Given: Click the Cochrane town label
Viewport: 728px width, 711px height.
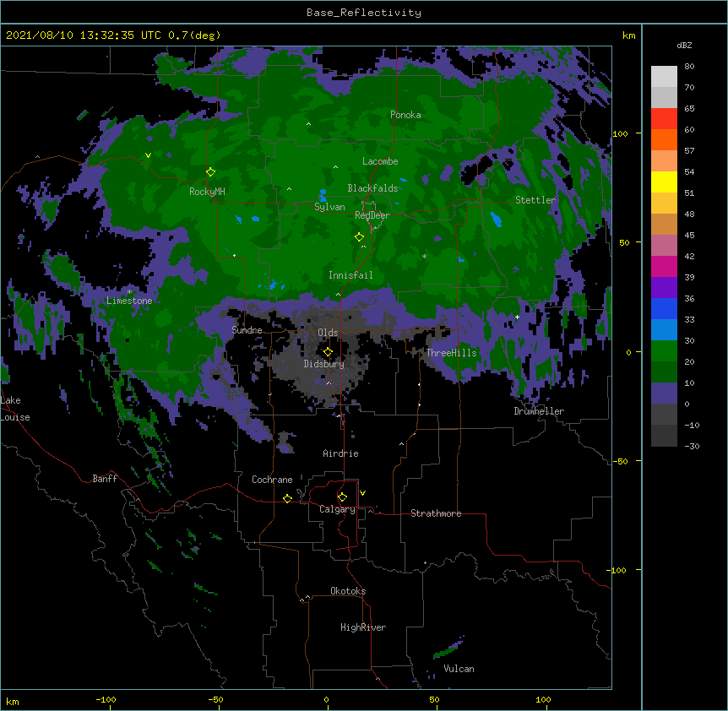Looking at the screenshot, I should click(x=272, y=480).
